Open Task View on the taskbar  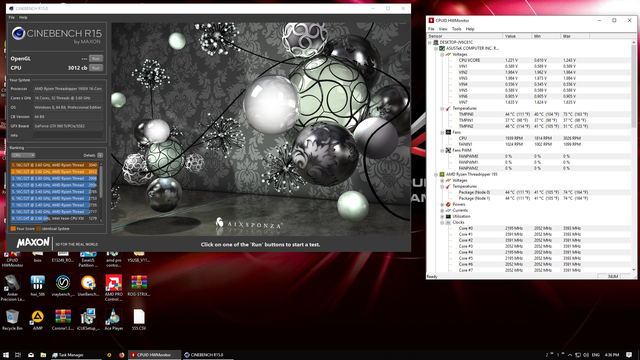[18, 355]
